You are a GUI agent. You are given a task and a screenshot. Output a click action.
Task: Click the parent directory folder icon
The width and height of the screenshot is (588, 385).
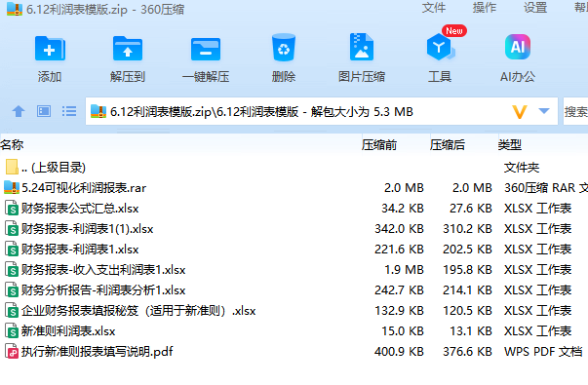tap(12, 167)
